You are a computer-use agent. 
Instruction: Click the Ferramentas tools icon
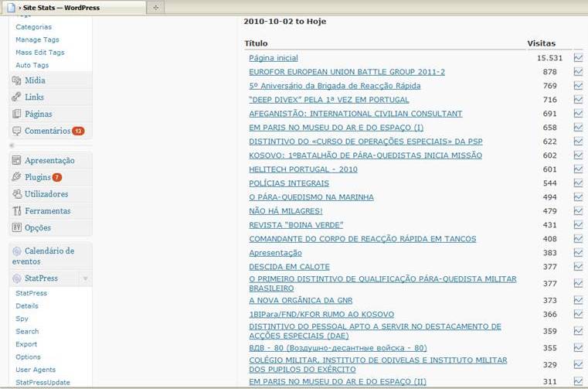click(16, 210)
